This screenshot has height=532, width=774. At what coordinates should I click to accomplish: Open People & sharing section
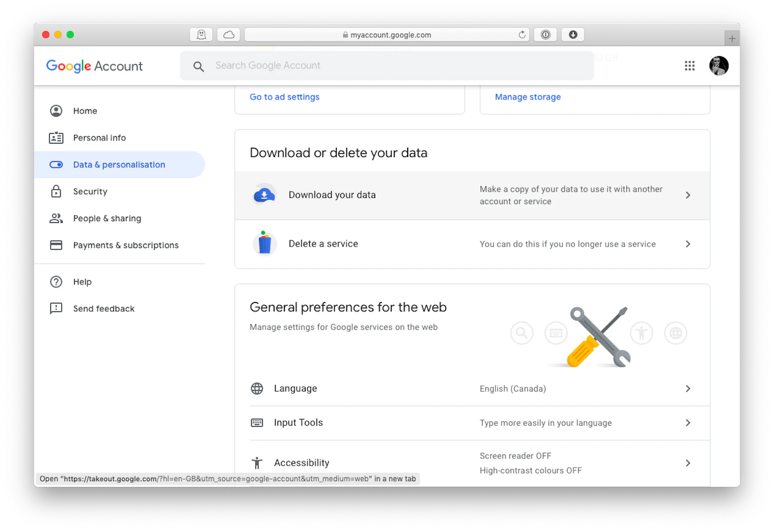pyautogui.click(x=120, y=219)
